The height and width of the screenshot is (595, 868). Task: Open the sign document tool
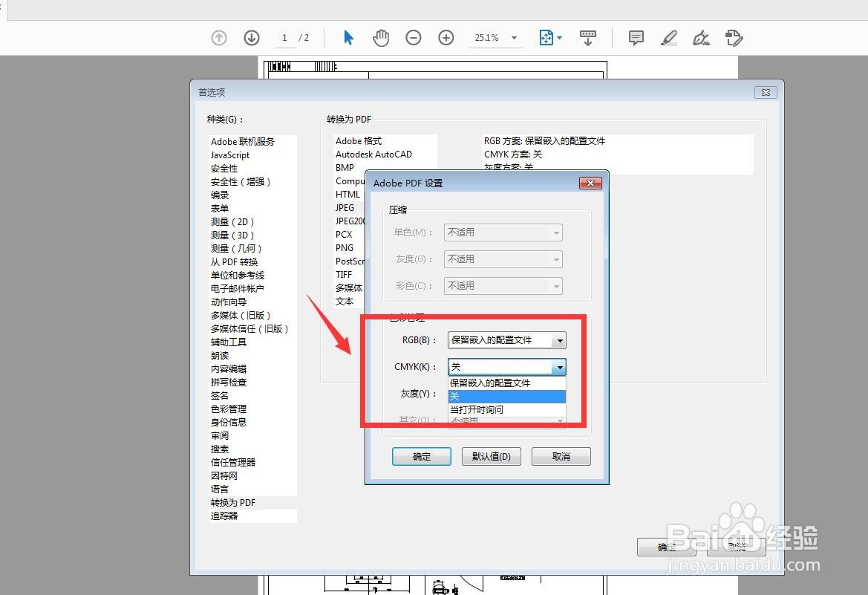(702, 38)
